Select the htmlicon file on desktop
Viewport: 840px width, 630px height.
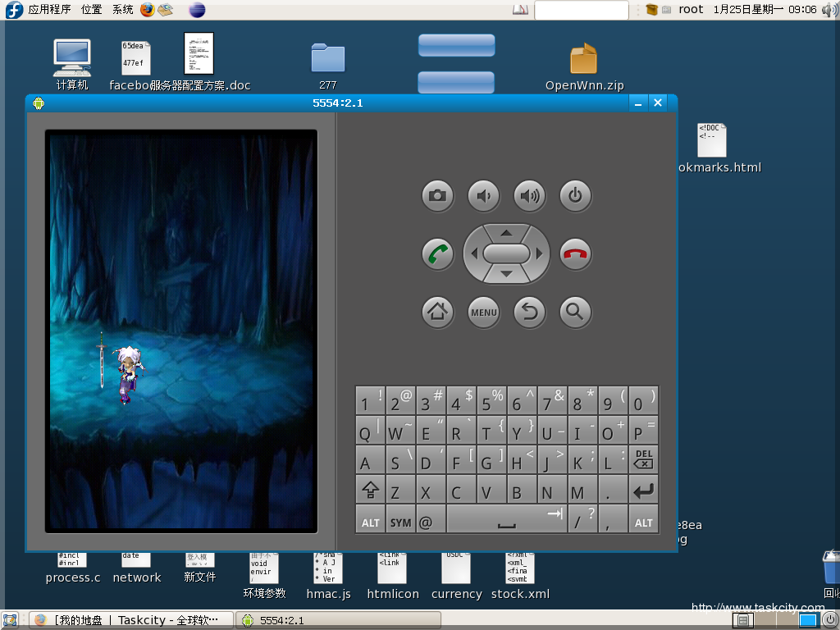[393, 577]
